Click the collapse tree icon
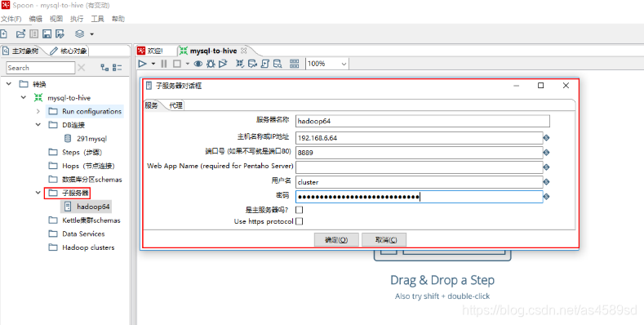This screenshot has height=325, width=644. tap(118, 68)
